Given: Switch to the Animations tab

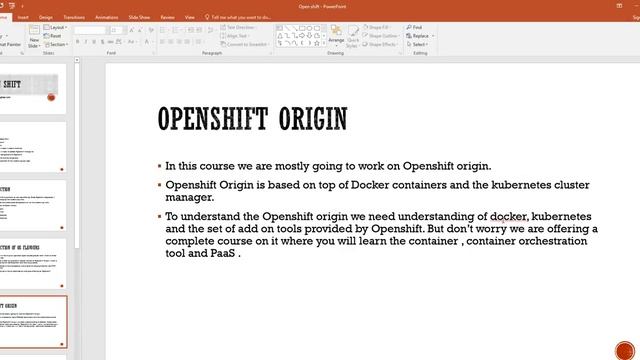Looking at the screenshot, I should pos(107,18).
